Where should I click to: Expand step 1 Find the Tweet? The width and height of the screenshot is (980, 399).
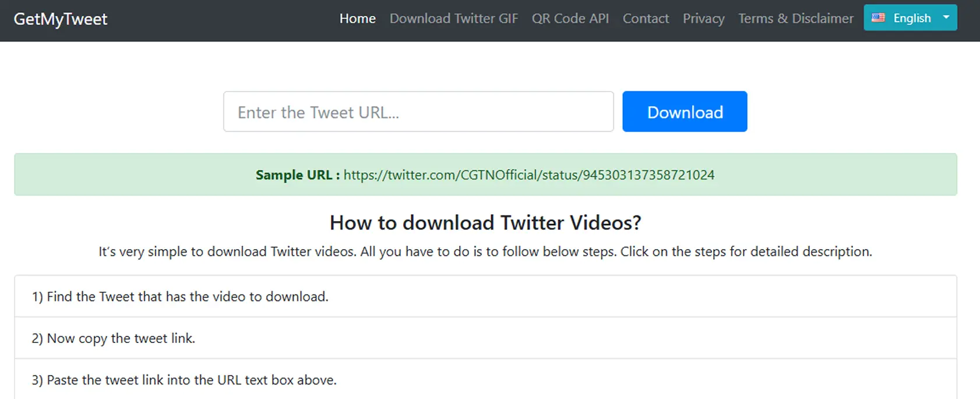pos(485,296)
